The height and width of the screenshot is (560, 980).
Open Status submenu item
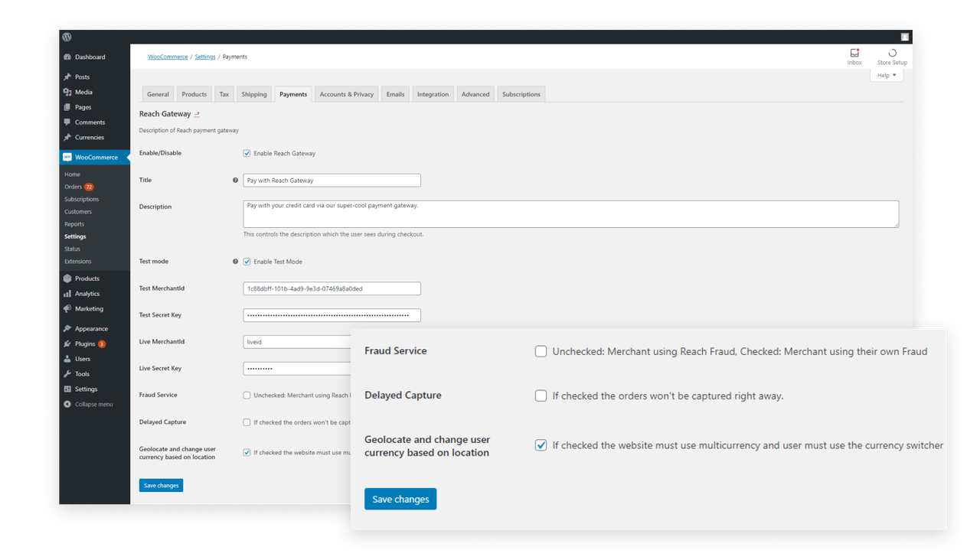point(72,249)
